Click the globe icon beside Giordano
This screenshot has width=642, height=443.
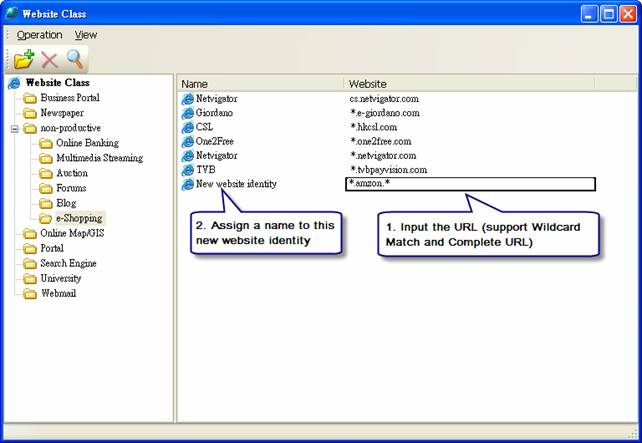point(188,113)
